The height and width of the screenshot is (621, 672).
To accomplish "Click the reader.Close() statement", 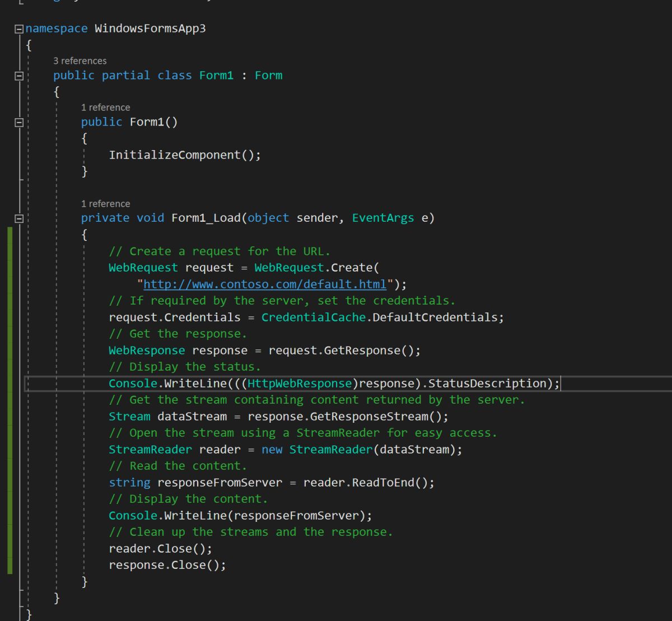I will (161, 549).
